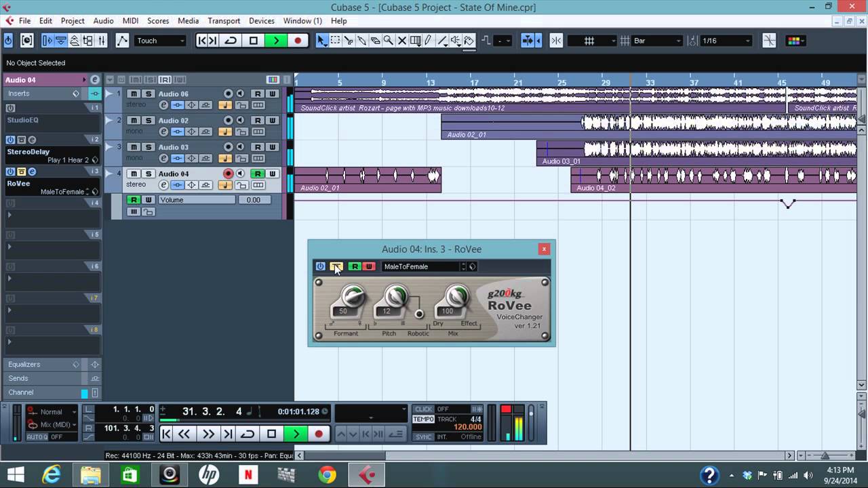Open the MIDI menu

pos(130,21)
